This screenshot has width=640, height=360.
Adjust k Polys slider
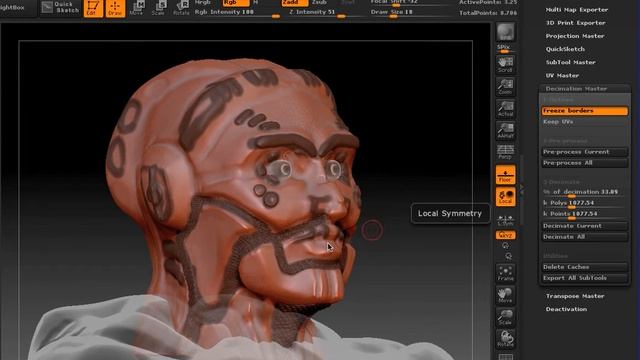pyautogui.click(x=584, y=203)
